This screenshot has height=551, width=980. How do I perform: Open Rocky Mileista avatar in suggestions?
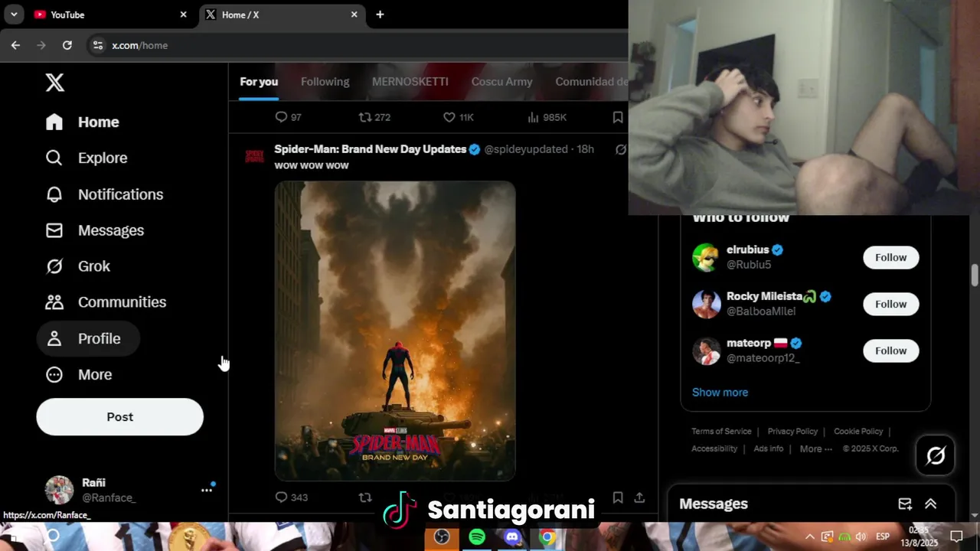tap(706, 304)
